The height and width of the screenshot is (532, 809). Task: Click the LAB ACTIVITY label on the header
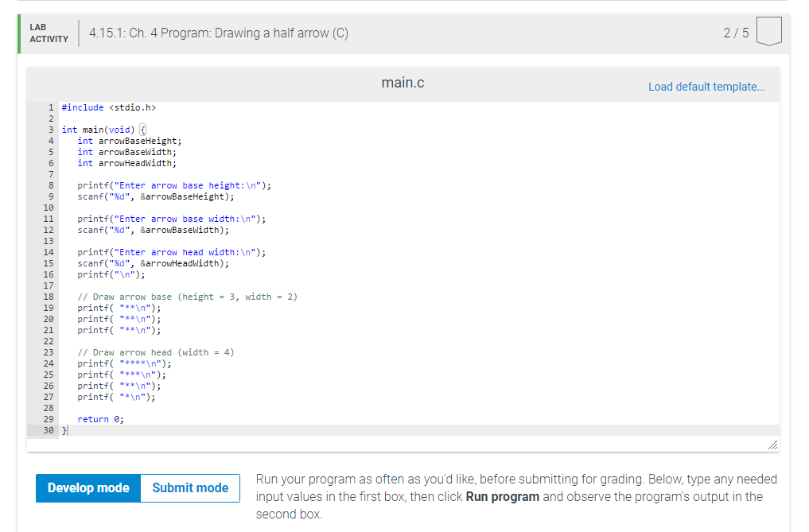tap(48, 33)
